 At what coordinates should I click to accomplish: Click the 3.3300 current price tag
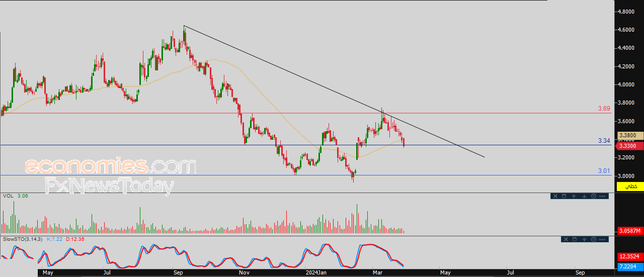(630, 146)
